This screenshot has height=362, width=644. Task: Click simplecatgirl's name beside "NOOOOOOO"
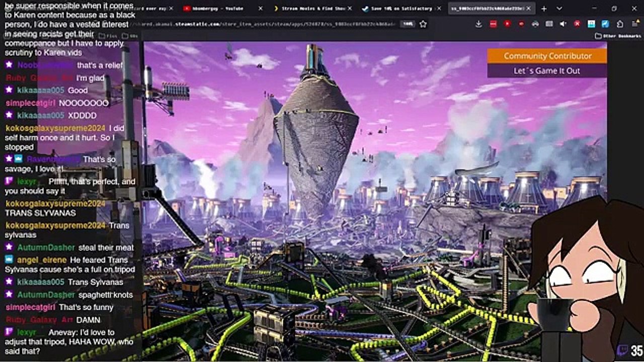pyautogui.click(x=30, y=103)
